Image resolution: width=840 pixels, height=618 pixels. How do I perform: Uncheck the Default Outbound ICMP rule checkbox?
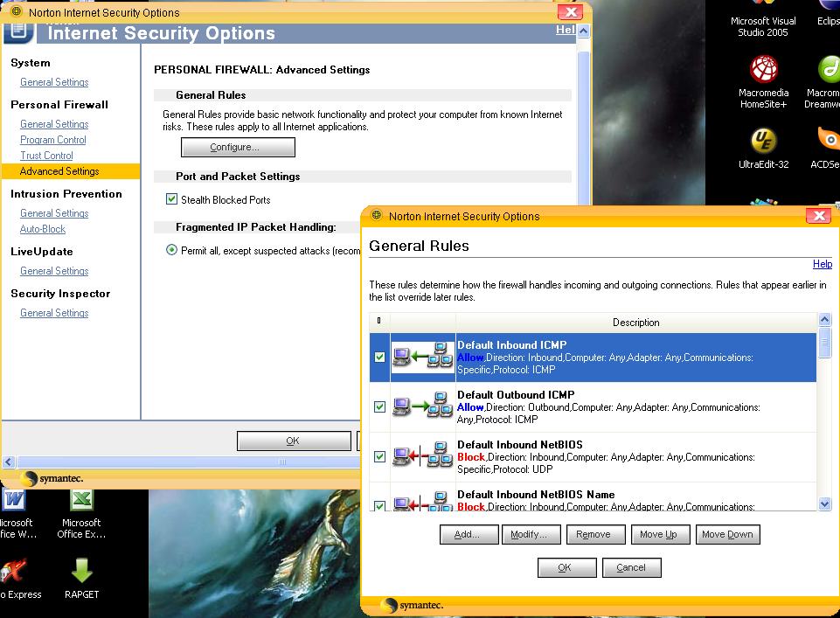pyautogui.click(x=380, y=406)
